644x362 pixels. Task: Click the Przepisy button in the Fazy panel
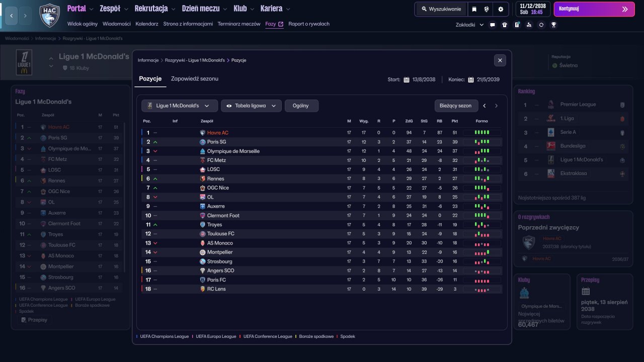34,320
